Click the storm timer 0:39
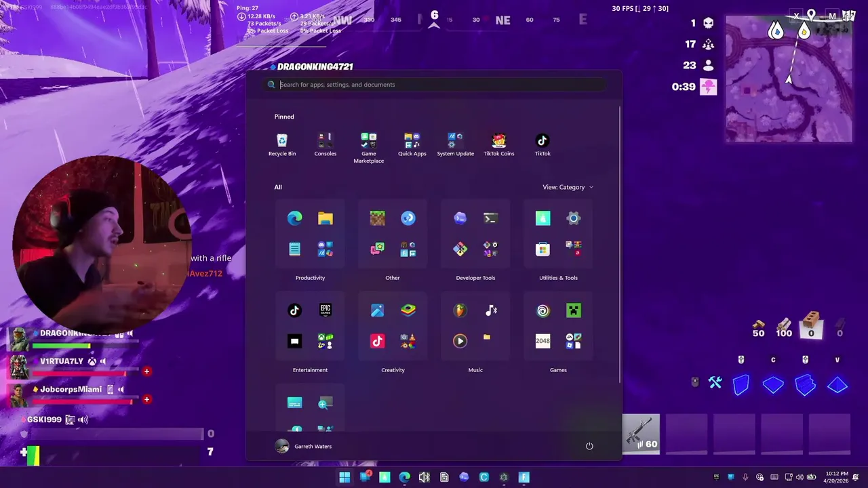The height and width of the screenshot is (488, 868). click(x=684, y=87)
